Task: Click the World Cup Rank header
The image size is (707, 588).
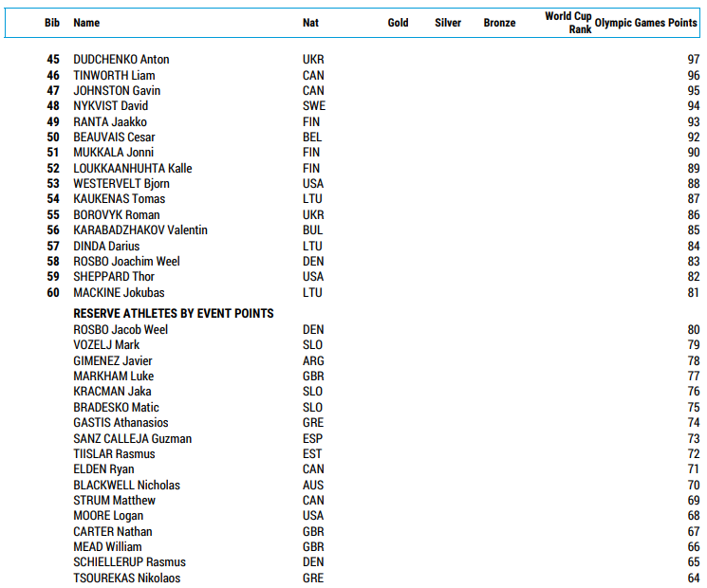Action: [x=568, y=23]
